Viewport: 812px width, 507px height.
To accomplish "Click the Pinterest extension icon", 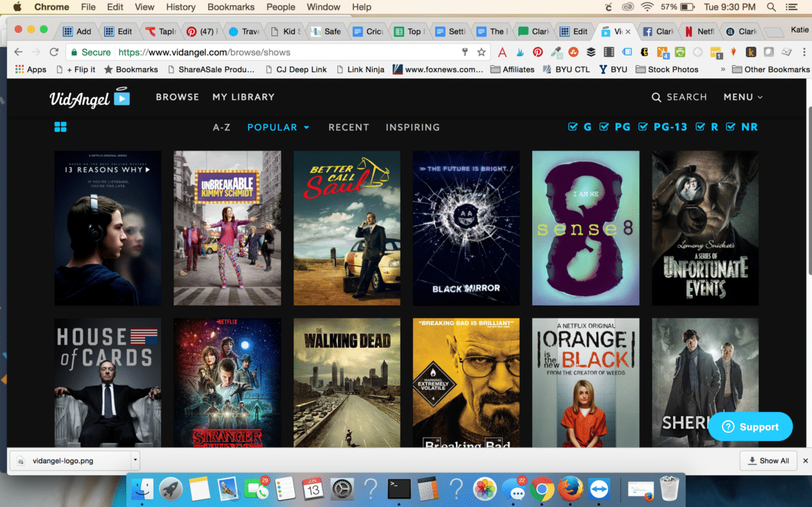I will [x=538, y=52].
